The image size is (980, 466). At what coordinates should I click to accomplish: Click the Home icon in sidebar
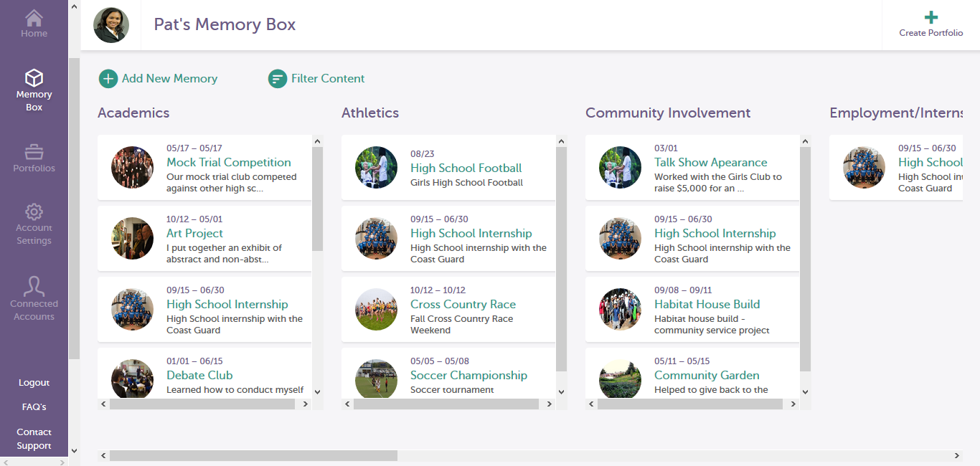coord(34,18)
